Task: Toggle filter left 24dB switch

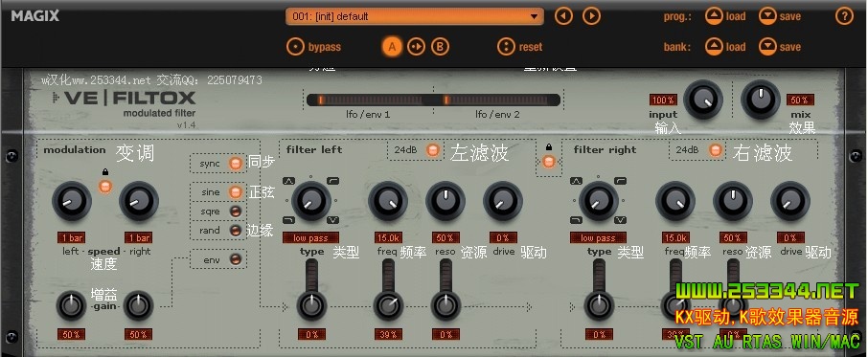Action: point(433,149)
